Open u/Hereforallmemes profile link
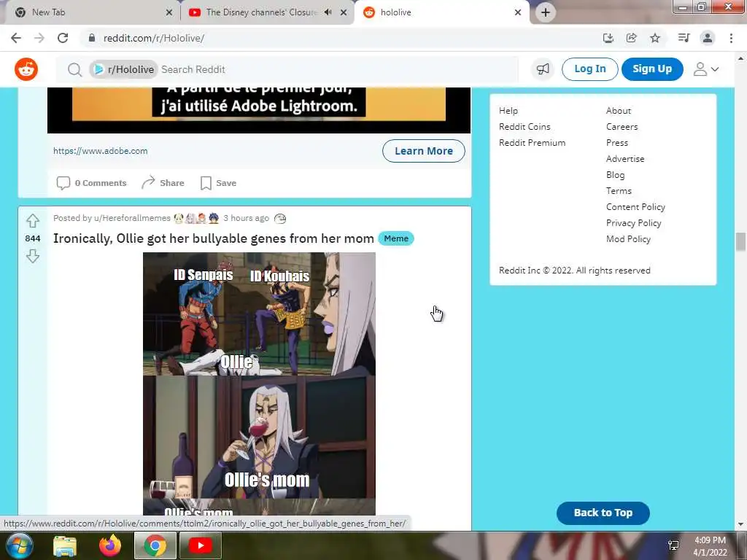The height and width of the screenshot is (560, 747). (x=132, y=218)
